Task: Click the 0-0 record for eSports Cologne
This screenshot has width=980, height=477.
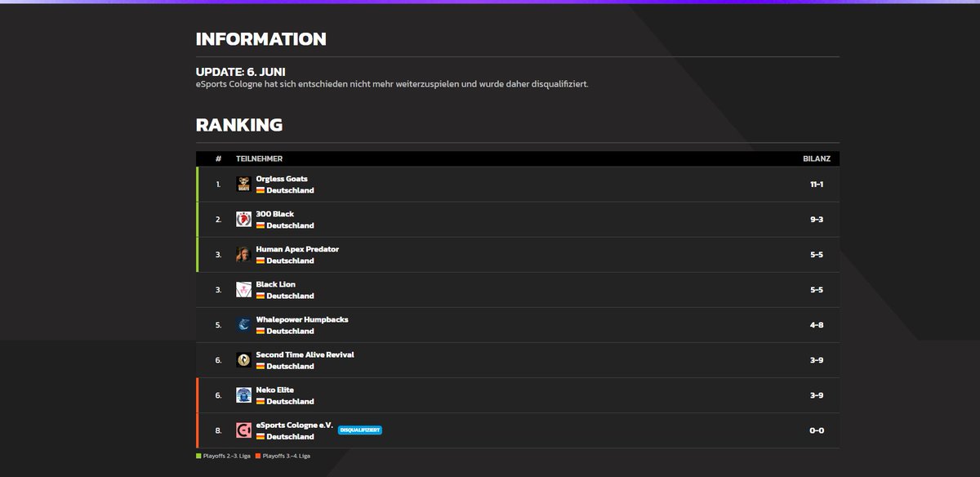Action: coord(817,430)
